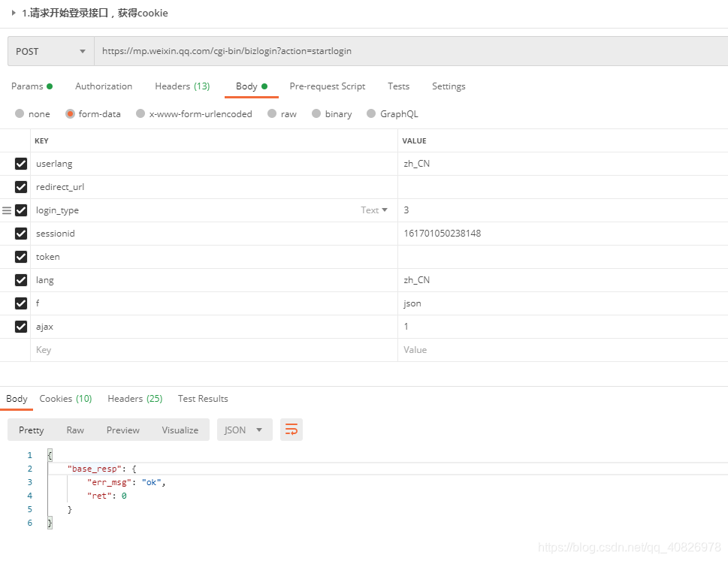Select the request Body tab
The height and width of the screenshot is (561, 728).
251,86
